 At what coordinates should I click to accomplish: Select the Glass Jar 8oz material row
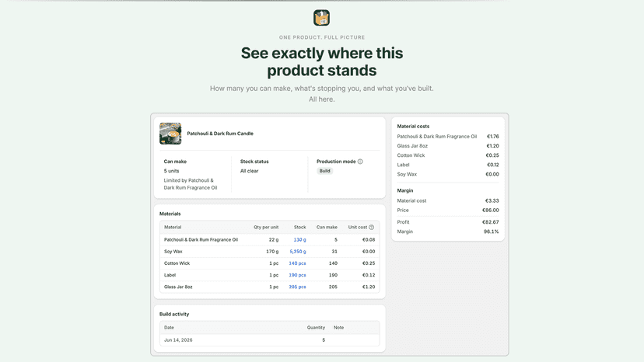click(269, 287)
